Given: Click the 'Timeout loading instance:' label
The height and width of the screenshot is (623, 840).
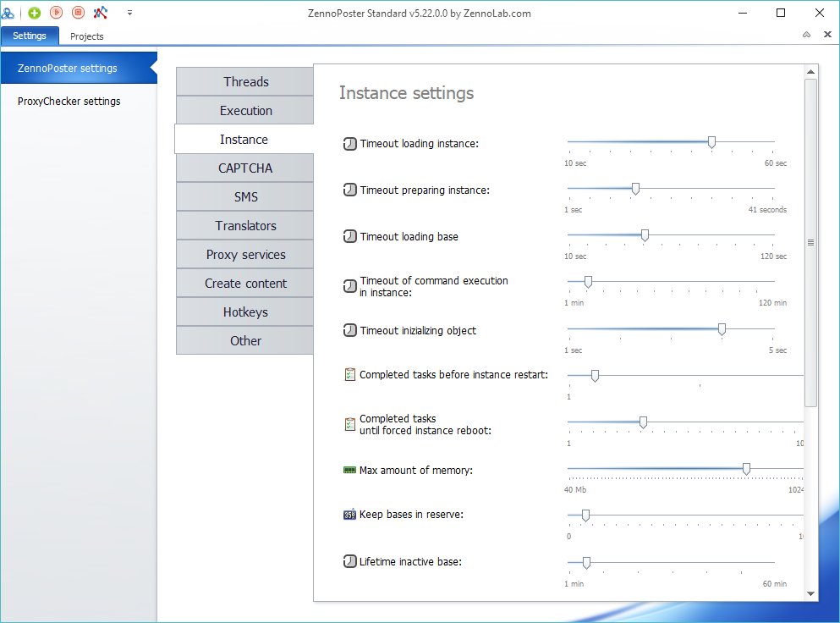Looking at the screenshot, I should (420, 144).
